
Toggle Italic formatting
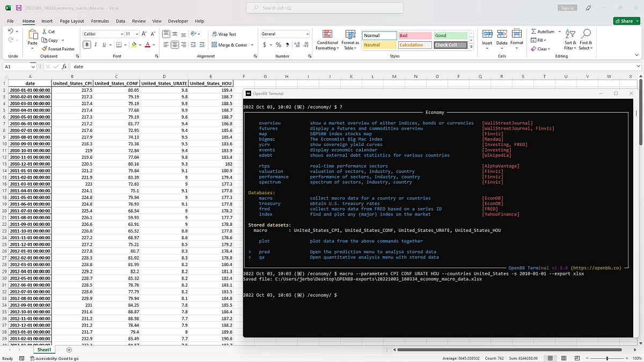[x=96, y=45]
